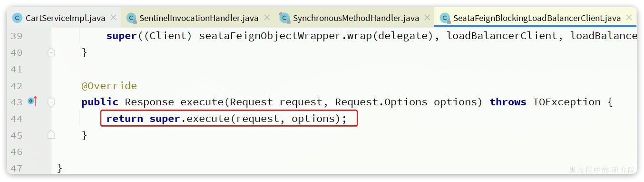Viewport: 644px width, 182px height.
Task: Click the CartServiceImpl class file icon
Action: click(x=18, y=18)
